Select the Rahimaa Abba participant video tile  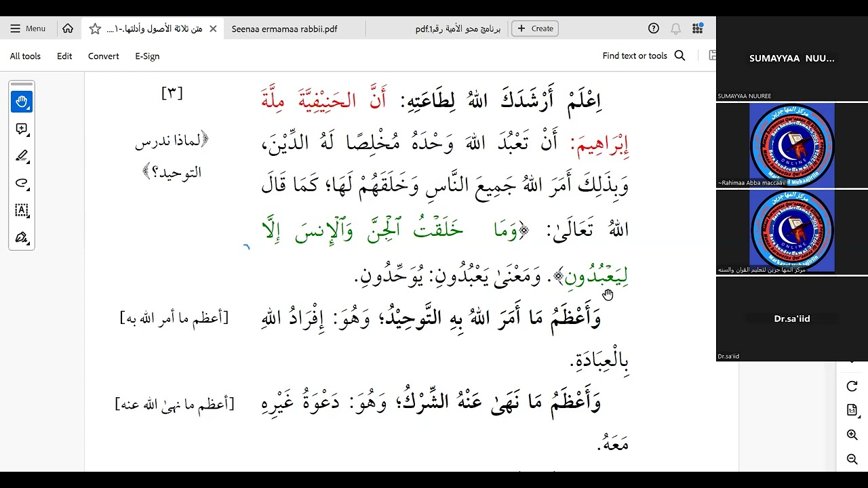point(792,145)
